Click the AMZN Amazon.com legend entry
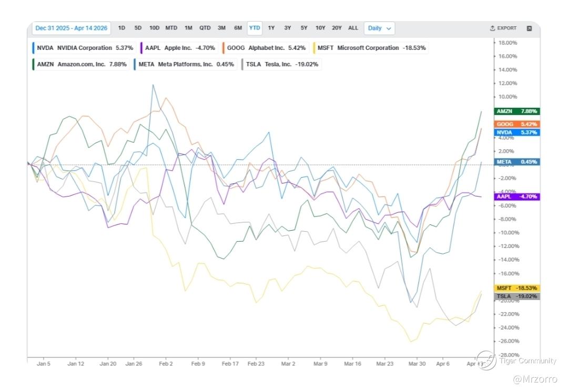 [x=80, y=65]
